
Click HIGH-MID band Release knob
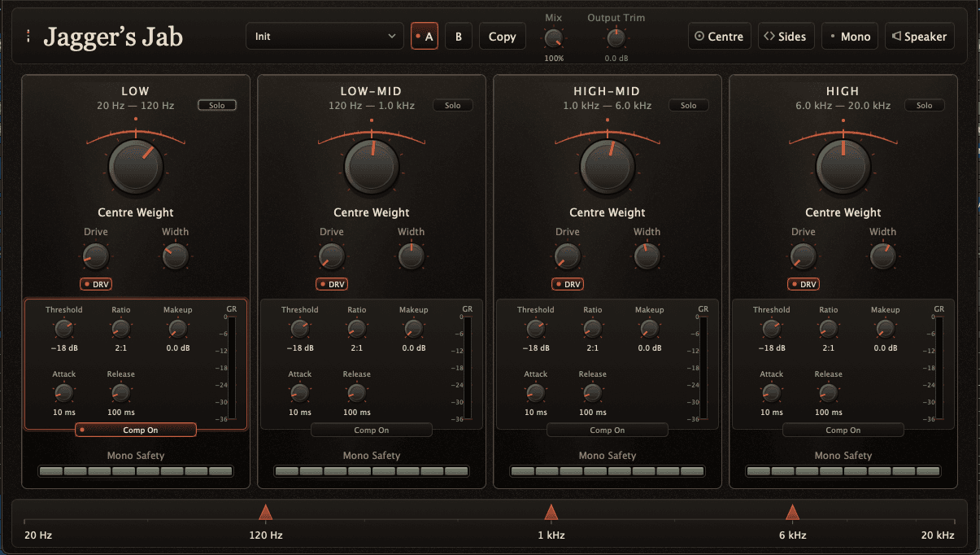tap(592, 393)
